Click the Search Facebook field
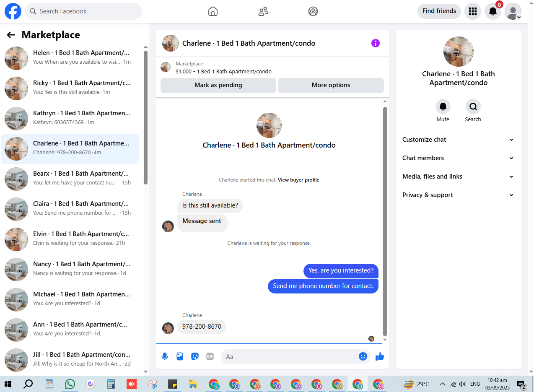 coord(83,11)
